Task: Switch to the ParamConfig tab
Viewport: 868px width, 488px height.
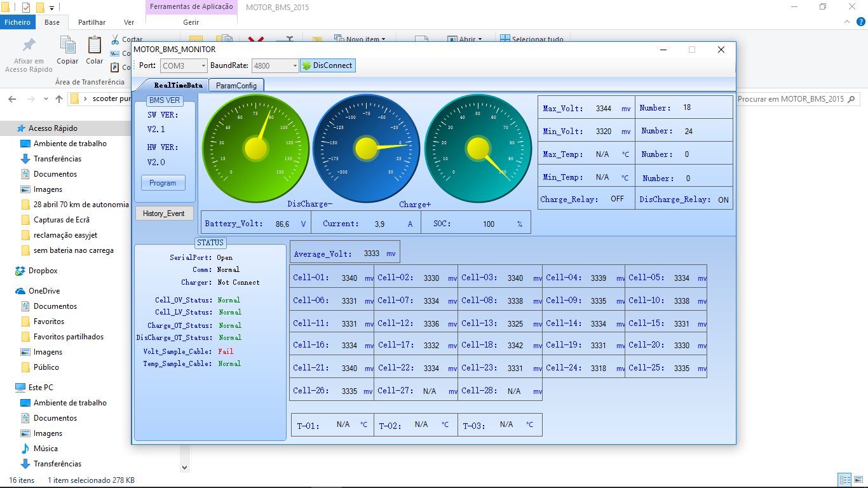Action: click(236, 85)
